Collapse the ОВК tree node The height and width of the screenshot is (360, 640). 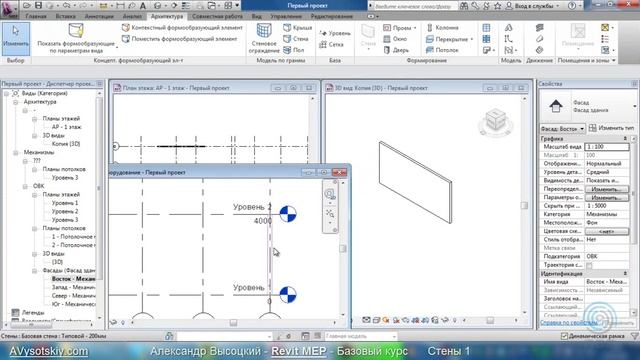[25, 186]
